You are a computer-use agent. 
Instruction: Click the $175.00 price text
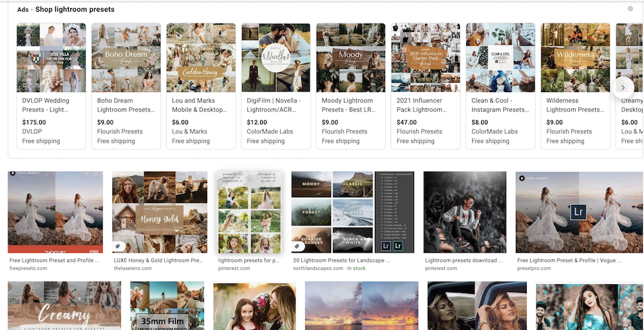[34, 122]
